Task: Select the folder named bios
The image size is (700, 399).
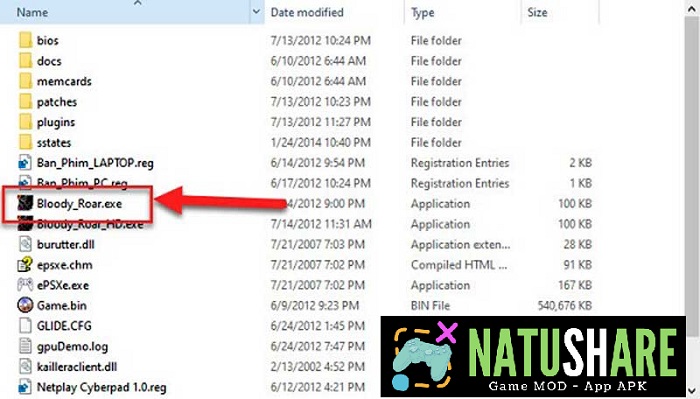Action: 48,41
